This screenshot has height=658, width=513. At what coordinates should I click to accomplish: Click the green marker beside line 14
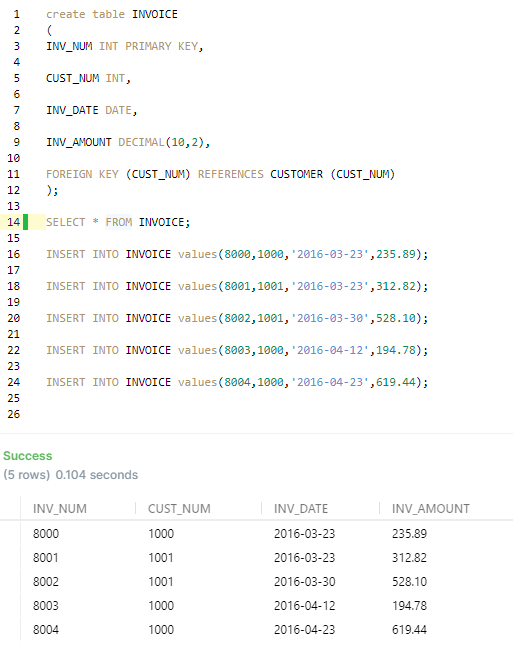(26, 222)
